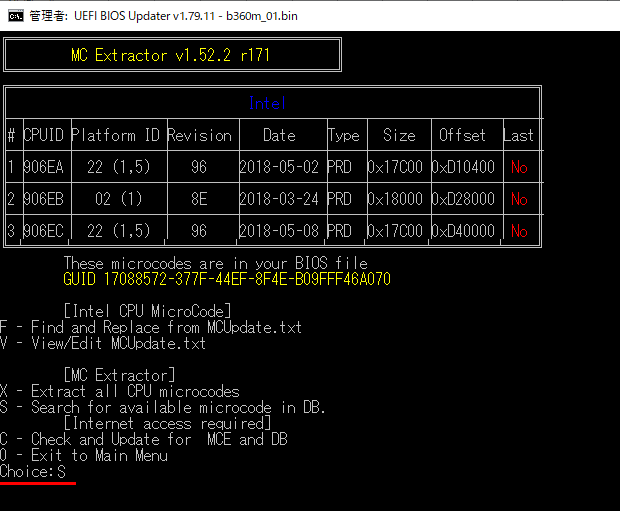Viewport: 620px width, 511px height.
Task: Click the command prompt icon in title bar
Action: pos(14,16)
